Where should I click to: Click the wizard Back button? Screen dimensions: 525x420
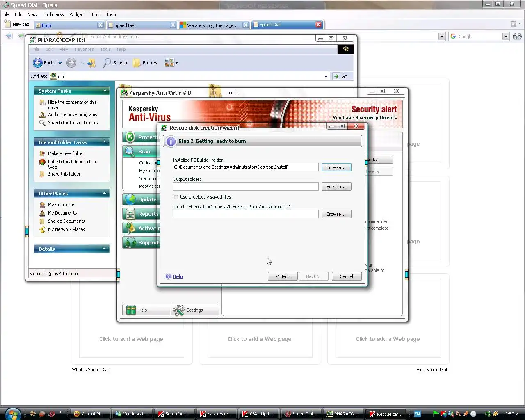(x=283, y=276)
